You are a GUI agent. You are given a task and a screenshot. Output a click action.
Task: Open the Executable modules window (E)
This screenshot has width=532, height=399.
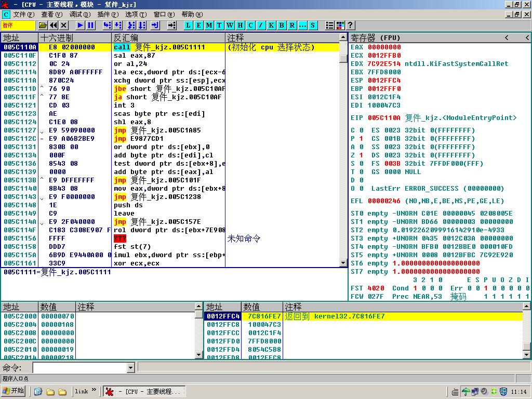pyautogui.click(x=198, y=25)
